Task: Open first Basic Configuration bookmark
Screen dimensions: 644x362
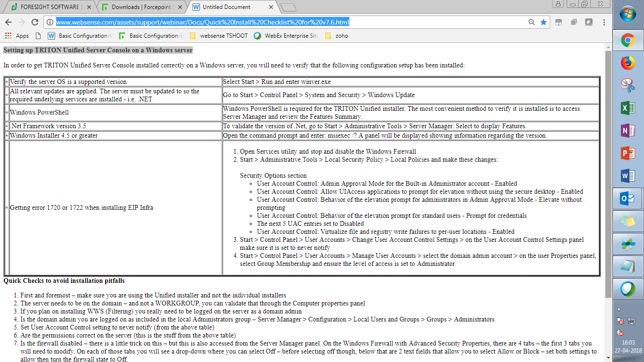Action: tap(80, 36)
